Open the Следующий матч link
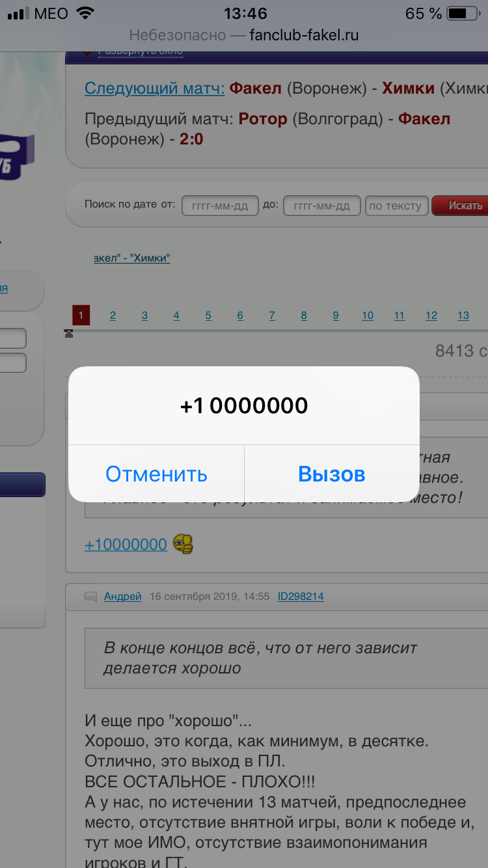 [x=155, y=88]
